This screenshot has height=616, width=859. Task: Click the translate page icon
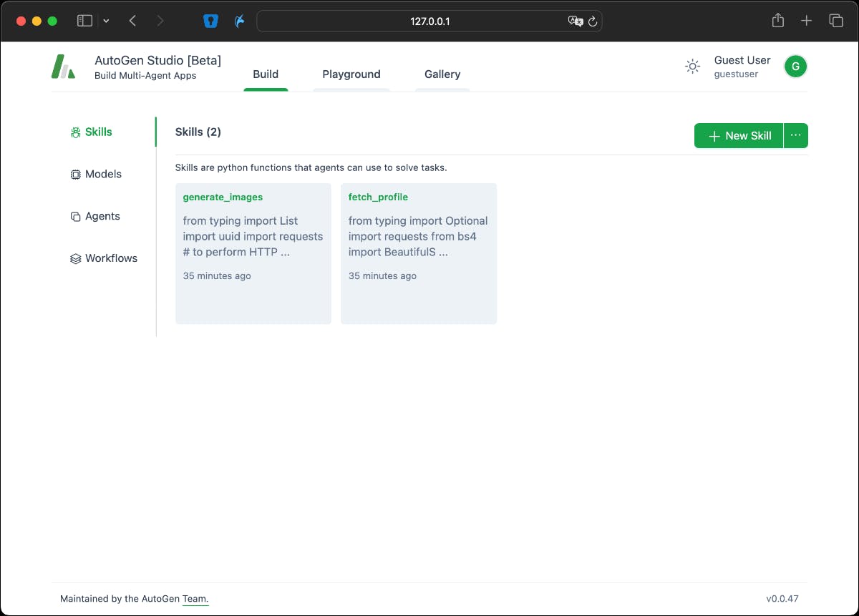tap(575, 21)
